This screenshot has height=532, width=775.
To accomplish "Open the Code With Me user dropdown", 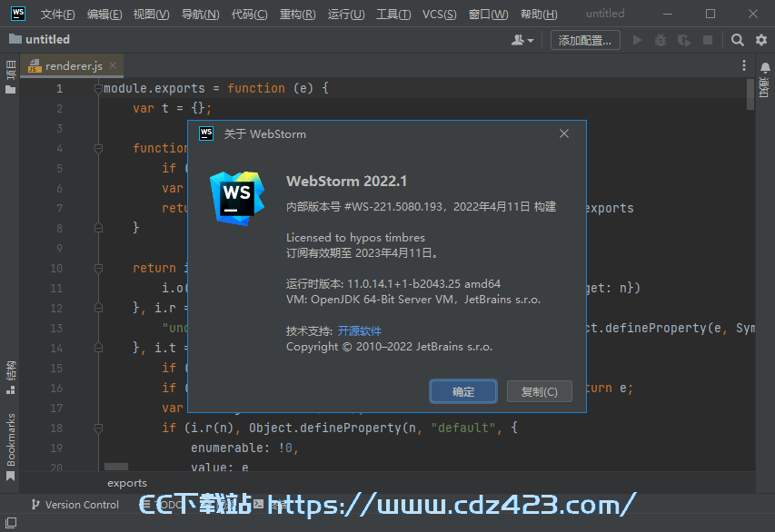I will (x=522, y=40).
